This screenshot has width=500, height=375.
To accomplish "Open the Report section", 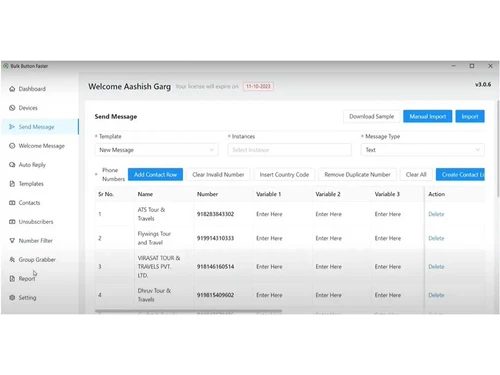I will (x=27, y=279).
